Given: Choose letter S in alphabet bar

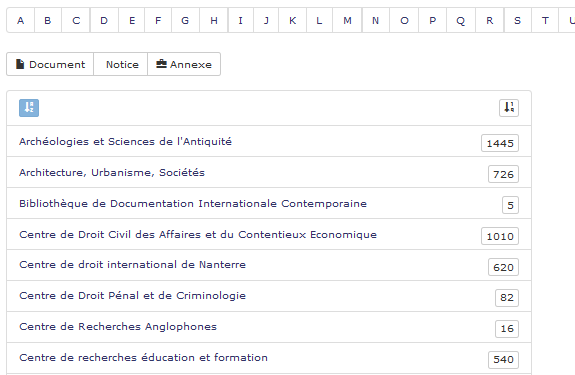Looking at the screenshot, I should pyautogui.click(x=517, y=21).
